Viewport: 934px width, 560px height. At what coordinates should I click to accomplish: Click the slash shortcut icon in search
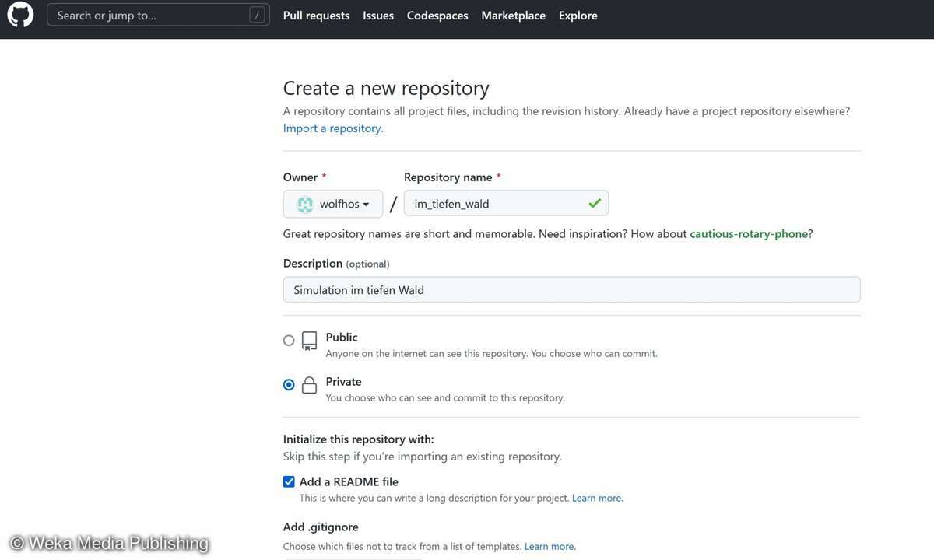[257, 15]
